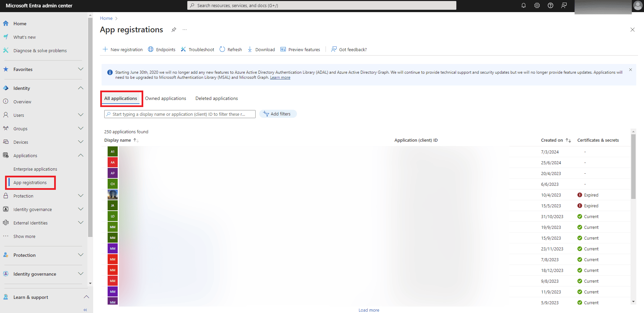
Task: Collapse the Applications section
Action: [x=81, y=155]
